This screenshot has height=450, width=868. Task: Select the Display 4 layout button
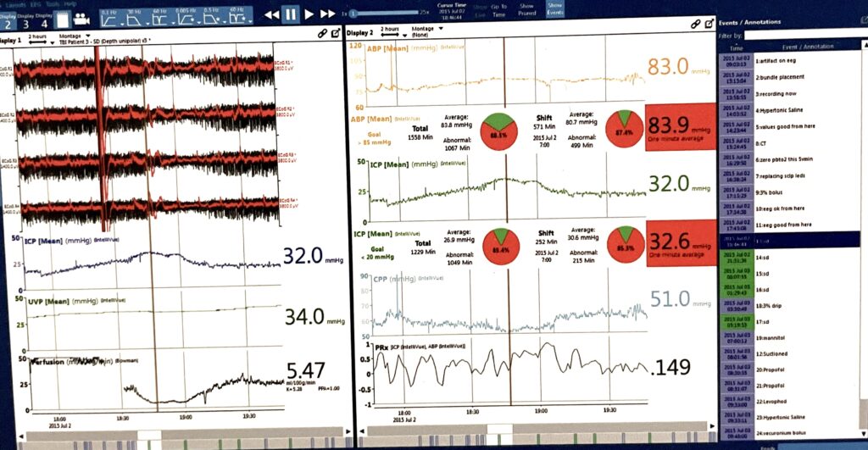click(44, 20)
